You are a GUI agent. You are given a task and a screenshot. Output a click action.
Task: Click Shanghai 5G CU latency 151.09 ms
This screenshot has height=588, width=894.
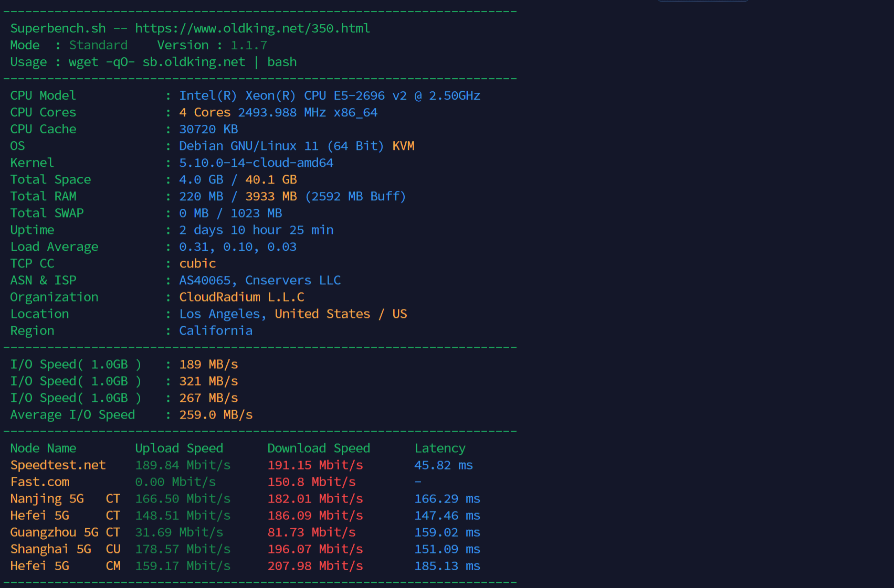click(447, 549)
